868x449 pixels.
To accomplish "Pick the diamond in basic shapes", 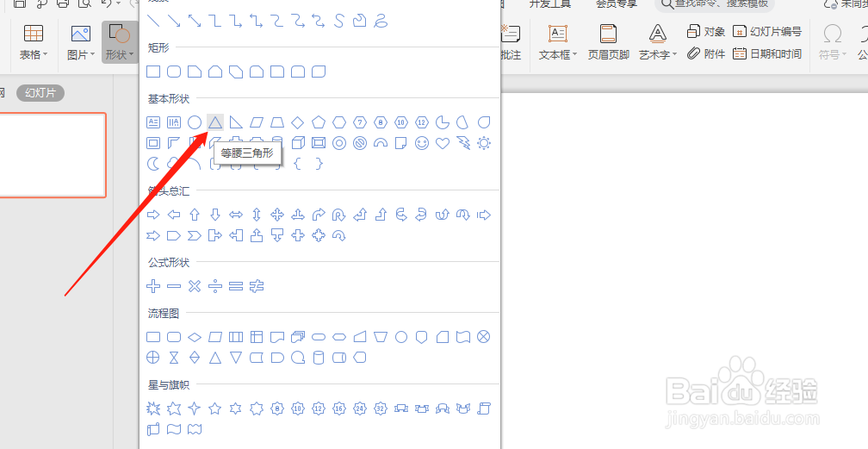I will [x=298, y=122].
